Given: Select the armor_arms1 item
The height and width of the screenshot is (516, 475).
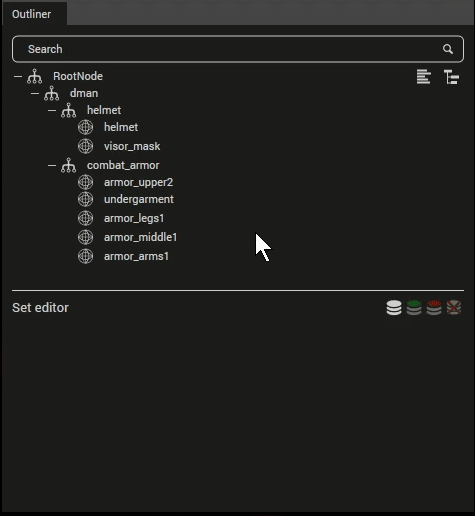Looking at the screenshot, I should pos(136,256).
